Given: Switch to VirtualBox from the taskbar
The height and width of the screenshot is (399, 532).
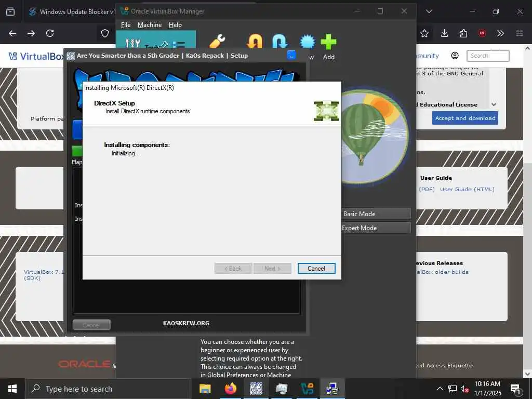Looking at the screenshot, I should [x=307, y=389].
